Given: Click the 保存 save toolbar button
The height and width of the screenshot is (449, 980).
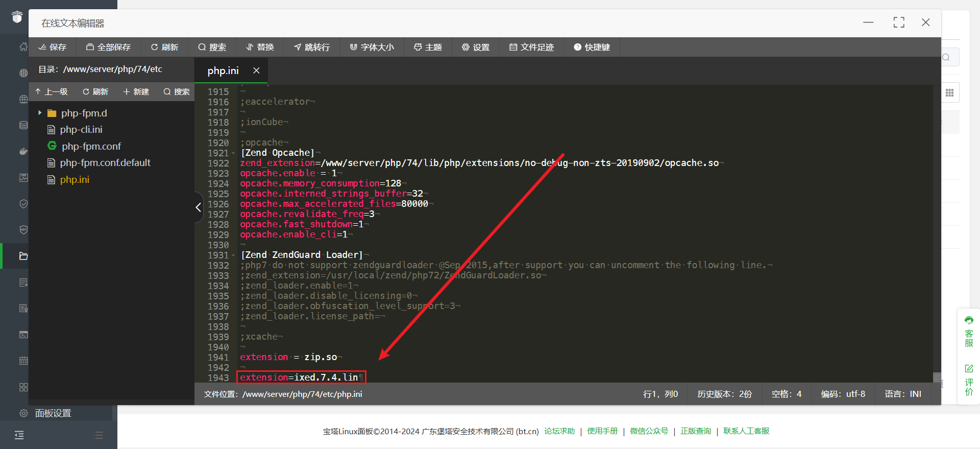Looking at the screenshot, I should tap(53, 47).
